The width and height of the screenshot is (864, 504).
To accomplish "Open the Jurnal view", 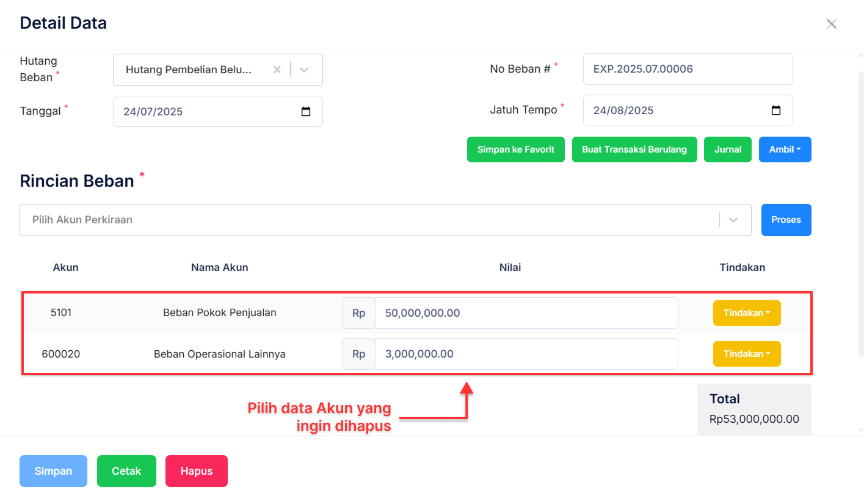I will (727, 149).
